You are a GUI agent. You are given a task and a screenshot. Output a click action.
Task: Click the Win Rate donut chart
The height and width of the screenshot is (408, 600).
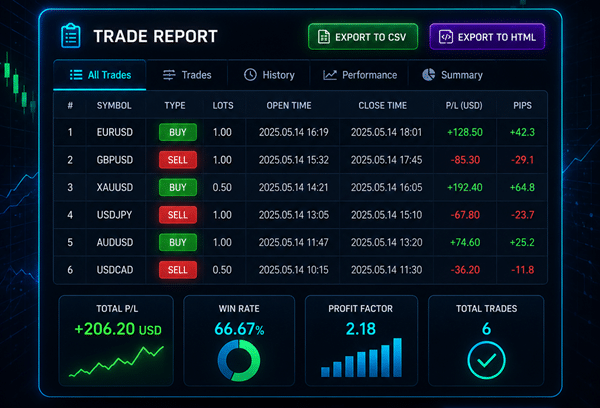(239, 361)
